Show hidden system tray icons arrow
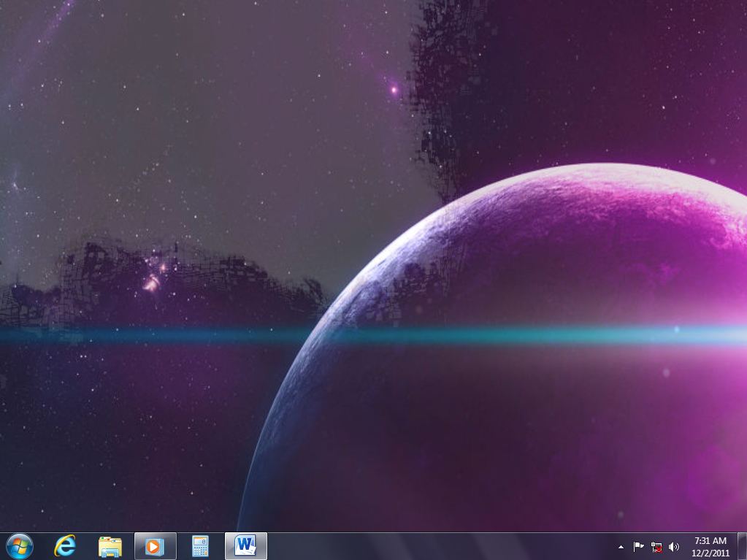Image resolution: width=747 pixels, height=560 pixels. click(621, 547)
